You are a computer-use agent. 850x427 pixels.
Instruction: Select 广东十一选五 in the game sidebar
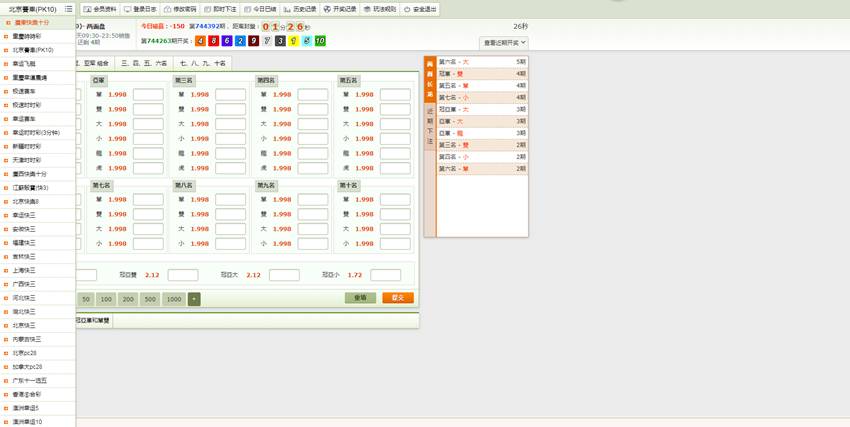click(x=38, y=381)
